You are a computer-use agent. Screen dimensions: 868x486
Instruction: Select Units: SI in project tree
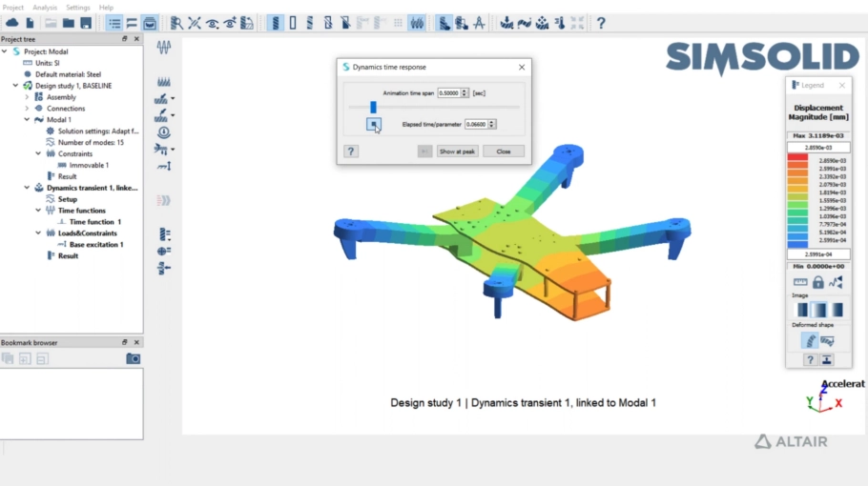(48, 63)
